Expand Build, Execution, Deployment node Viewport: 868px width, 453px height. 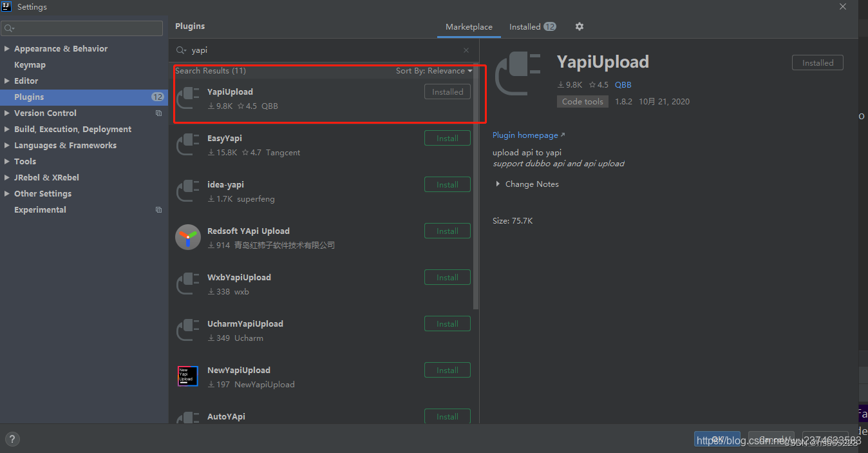click(7, 130)
